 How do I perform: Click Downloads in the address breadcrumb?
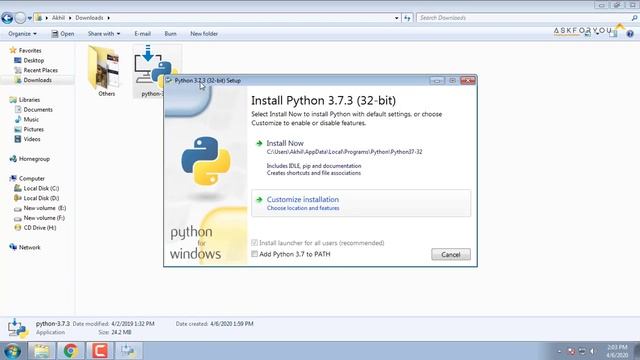pyautogui.click(x=89, y=18)
